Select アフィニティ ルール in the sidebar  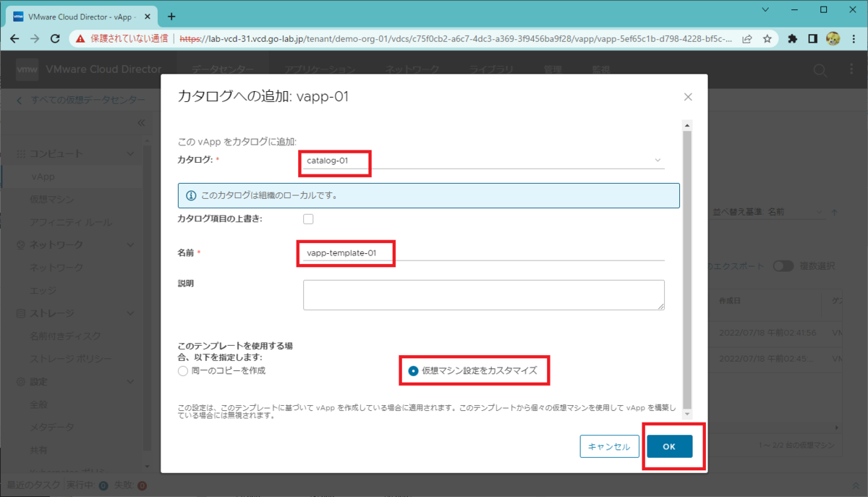pos(71,222)
